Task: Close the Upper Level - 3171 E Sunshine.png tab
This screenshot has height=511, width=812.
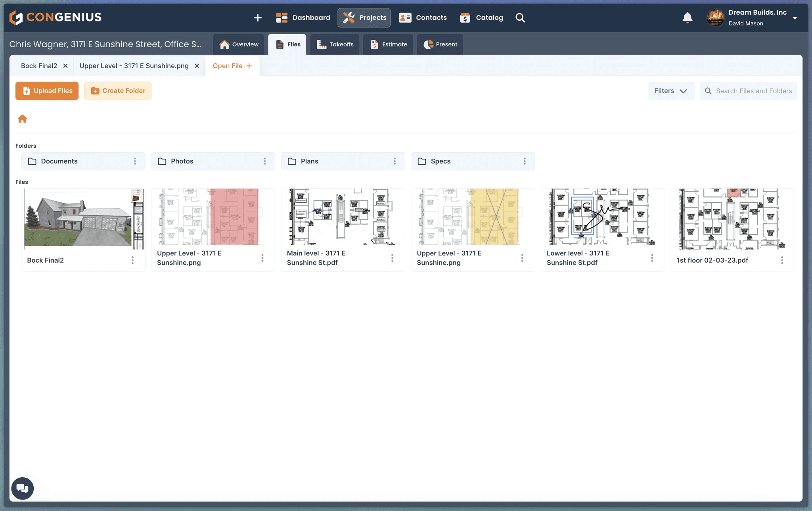Action: coord(197,66)
